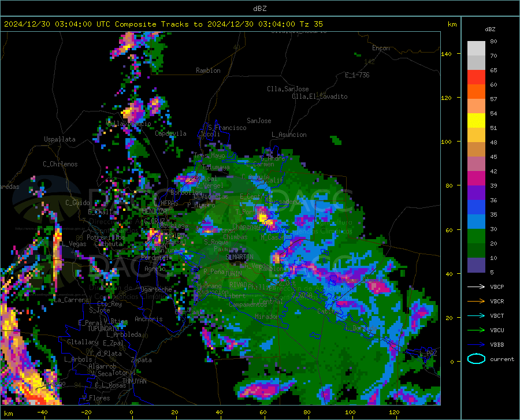Click the 'Tz 35' threshold text
Viewport: 520px width, 420px height.
click(311, 24)
